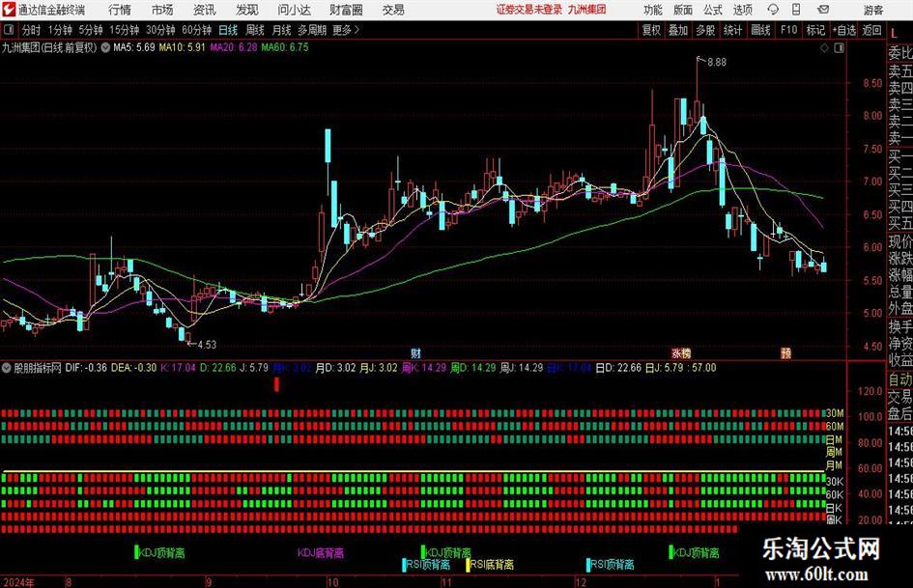Open the 财富圈 menu
The height and width of the screenshot is (588, 913).
pos(346,10)
